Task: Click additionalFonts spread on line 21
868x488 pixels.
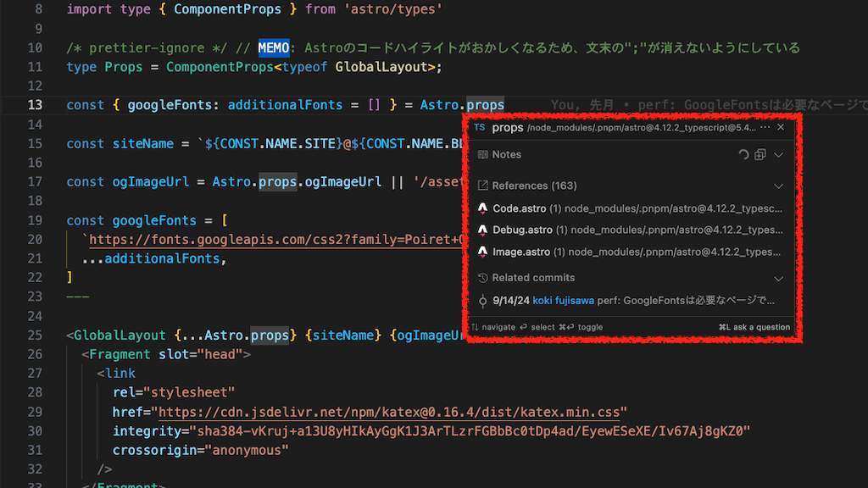Action: [x=154, y=259]
